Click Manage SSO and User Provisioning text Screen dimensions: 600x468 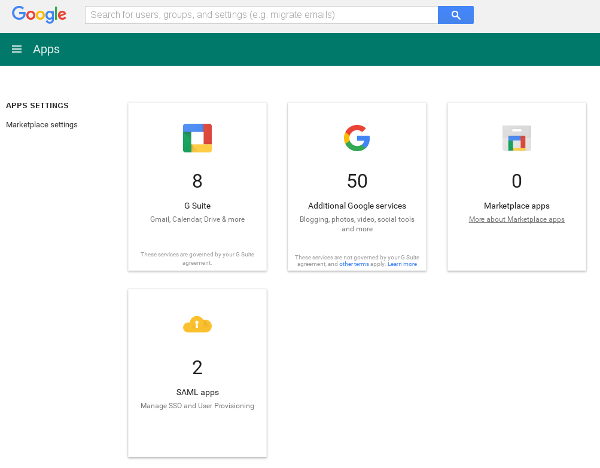(x=197, y=406)
